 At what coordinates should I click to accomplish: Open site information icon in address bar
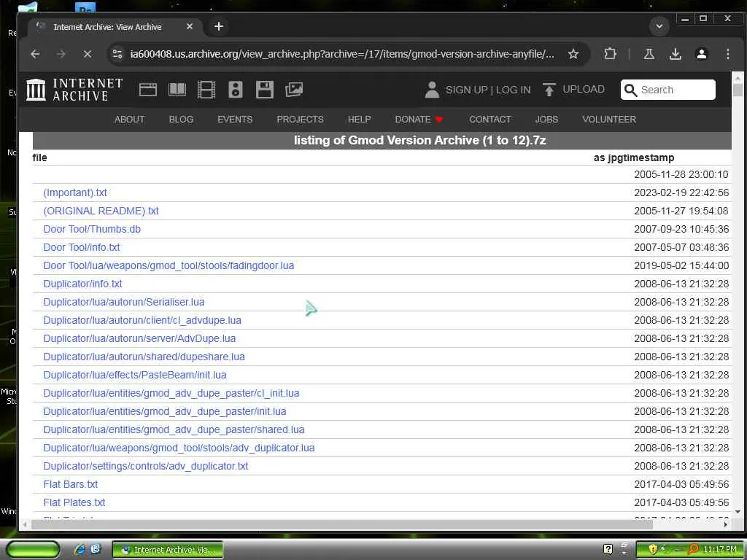(117, 54)
